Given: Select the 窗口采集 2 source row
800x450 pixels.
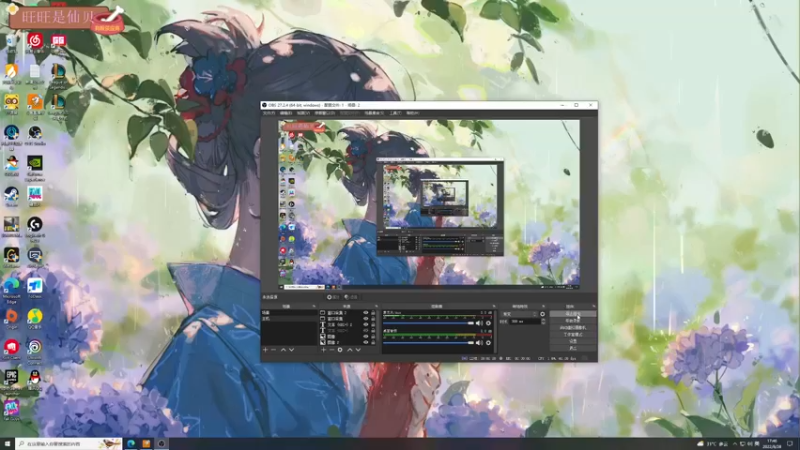Looking at the screenshot, I should point(348,313).
